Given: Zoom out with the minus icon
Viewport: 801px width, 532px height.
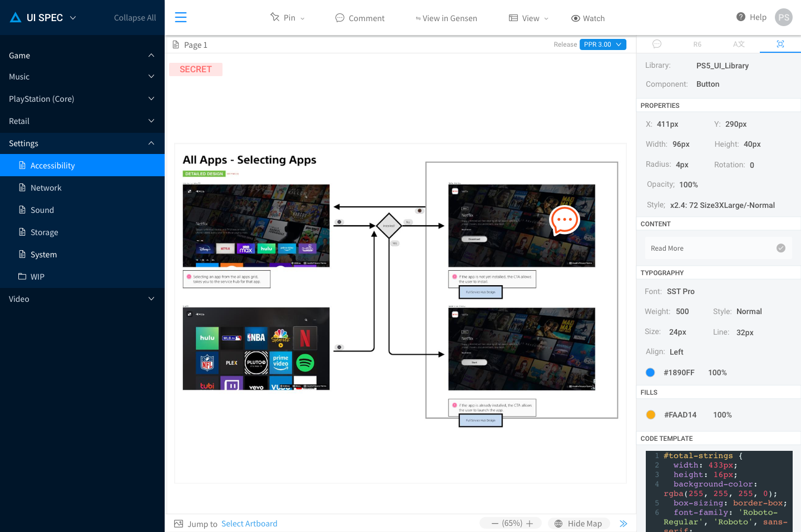Looking at the screenshot, I should (495, 524).
